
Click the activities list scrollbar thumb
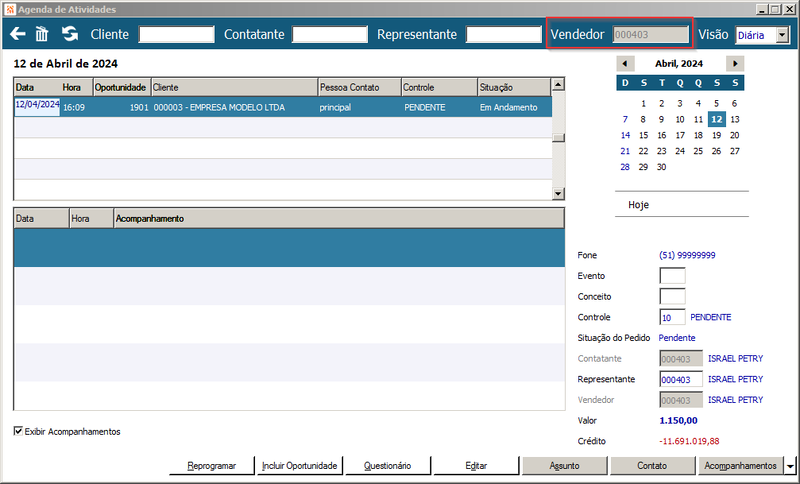coord(558,138)
